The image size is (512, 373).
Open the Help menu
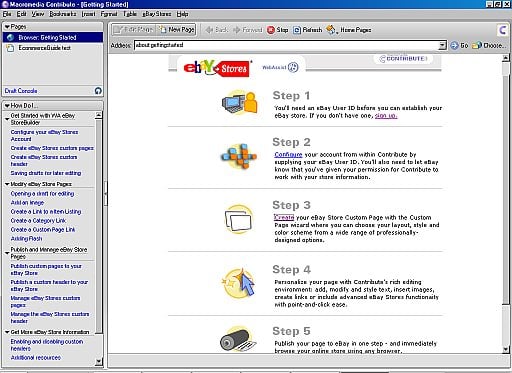pyautogui.click(x=182, y=14)
